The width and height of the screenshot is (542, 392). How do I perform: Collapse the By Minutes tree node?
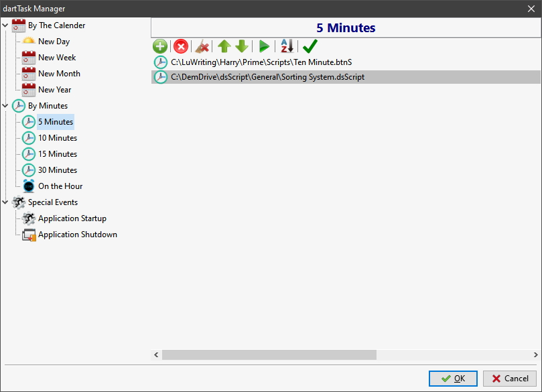point(5,106)
